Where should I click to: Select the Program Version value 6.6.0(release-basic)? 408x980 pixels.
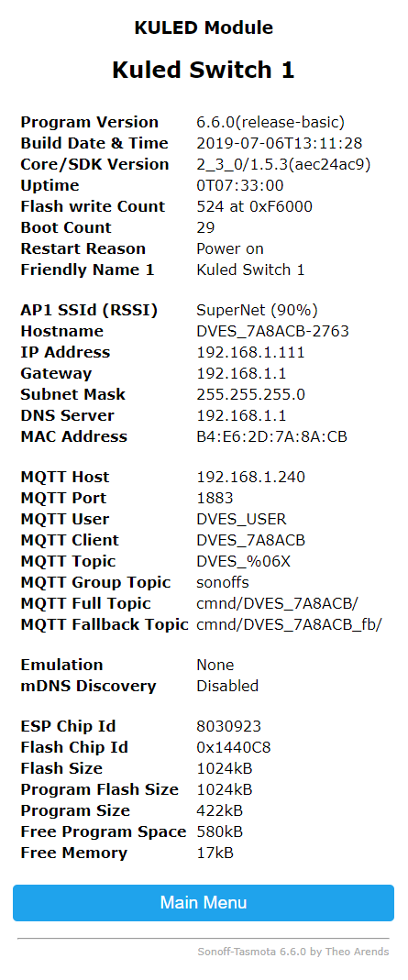[x=270, y=122]
